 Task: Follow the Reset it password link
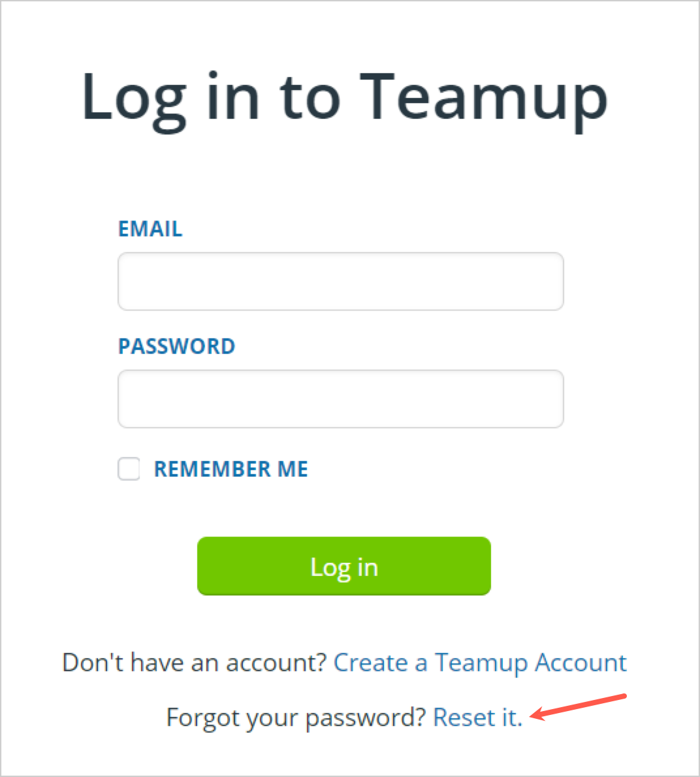[477, 717]
